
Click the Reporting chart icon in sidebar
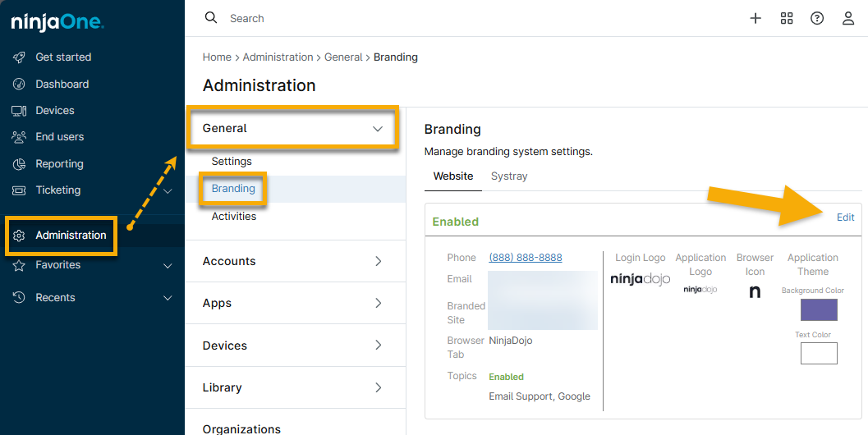pos(20,164)
